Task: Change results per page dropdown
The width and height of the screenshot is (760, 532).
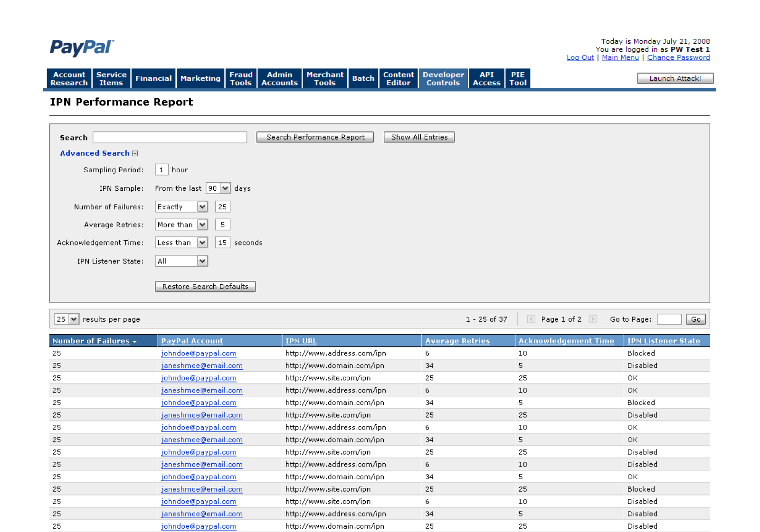Action: [73, 319]
